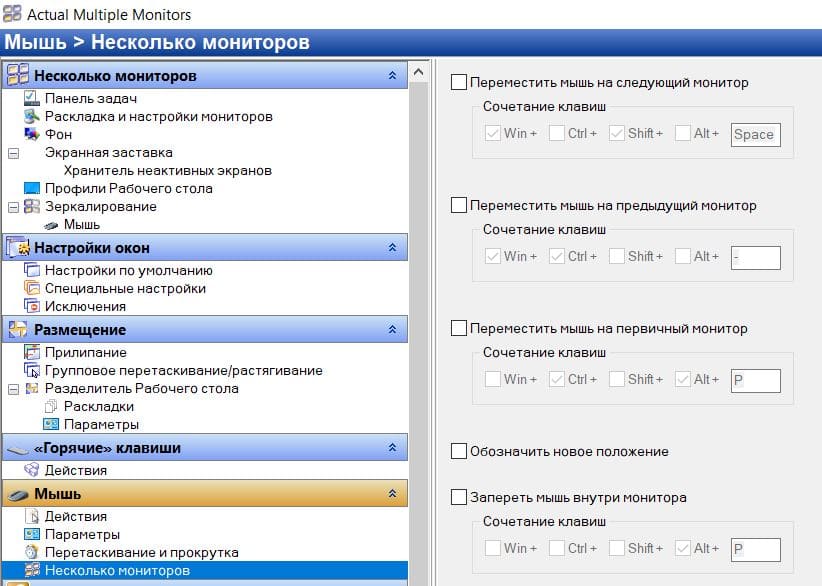Click the Параметры icon under Мышь section
Image resolution: width=822 pixels, height=586 pixels.
(32, 534)
